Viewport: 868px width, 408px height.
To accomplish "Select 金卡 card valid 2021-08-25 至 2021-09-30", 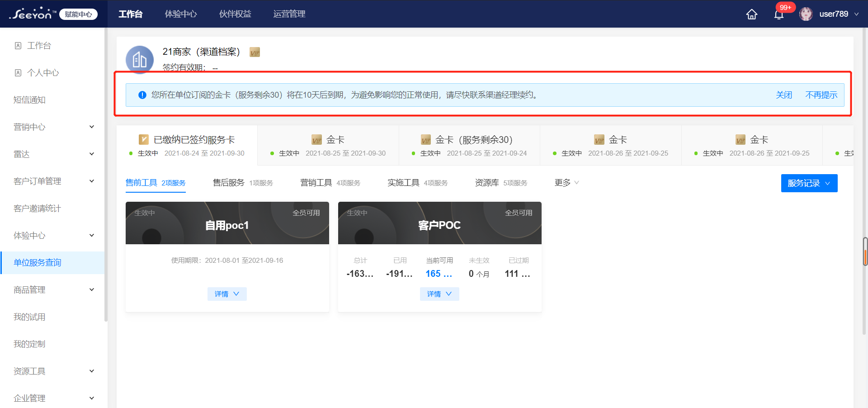I will coord(328,145).
